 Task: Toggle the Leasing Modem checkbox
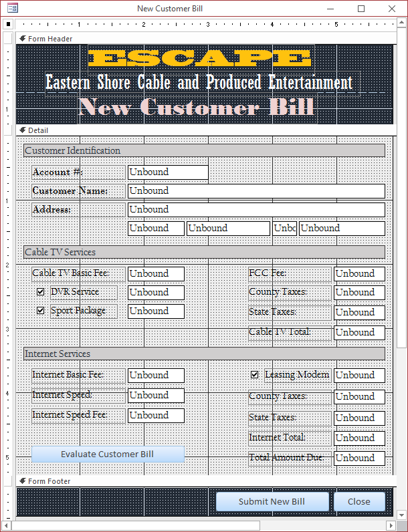(x=255, y=374)
